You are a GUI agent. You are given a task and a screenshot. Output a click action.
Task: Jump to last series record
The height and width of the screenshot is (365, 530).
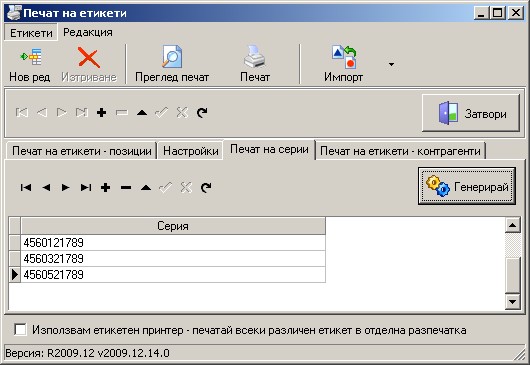click(86, 187)
